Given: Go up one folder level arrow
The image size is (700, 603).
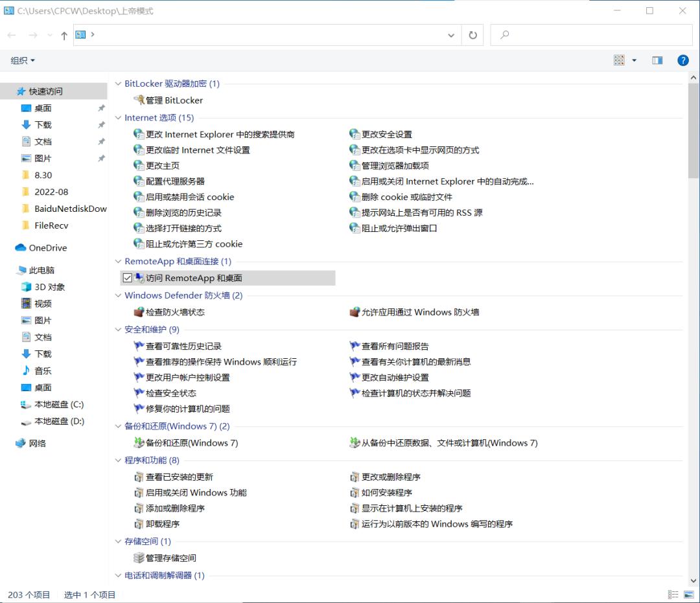Looking at the screenshot, I should click(x=64, y=35).
